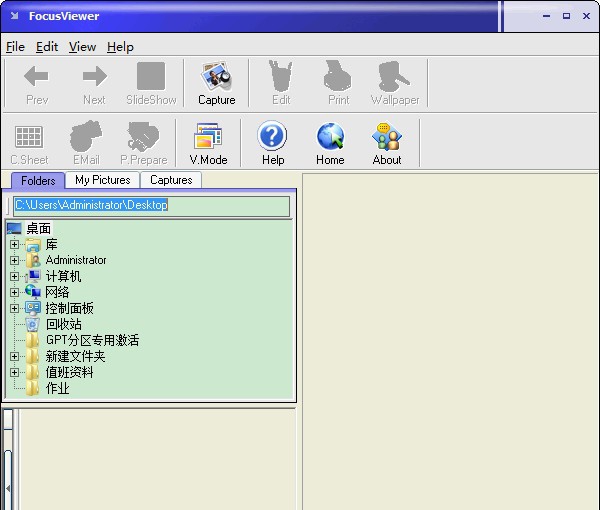Open the Help menu
This screenshot has height=510, width=600.
click(120, 47)
